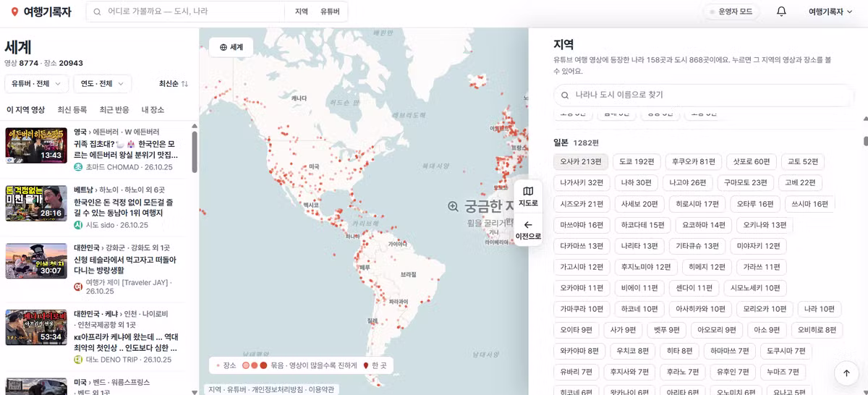The width and height of the screenshot is (868, 395).
Task: Switch search mode to 지역
Action: coord(302,12)
